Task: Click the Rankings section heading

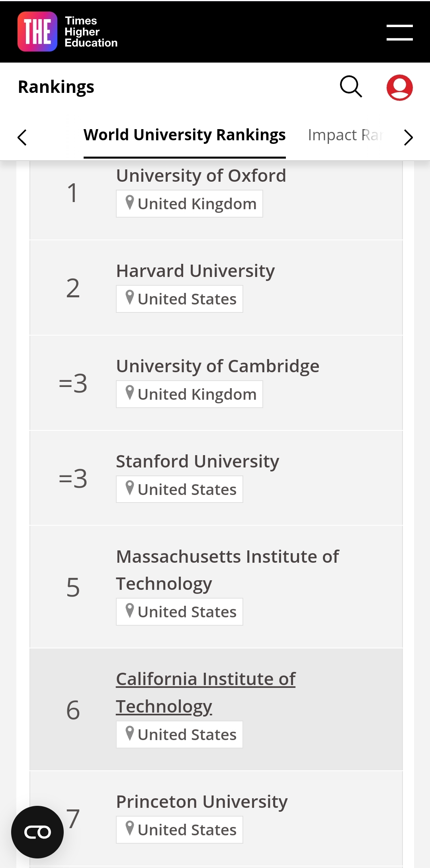Action: coord(56,87)
